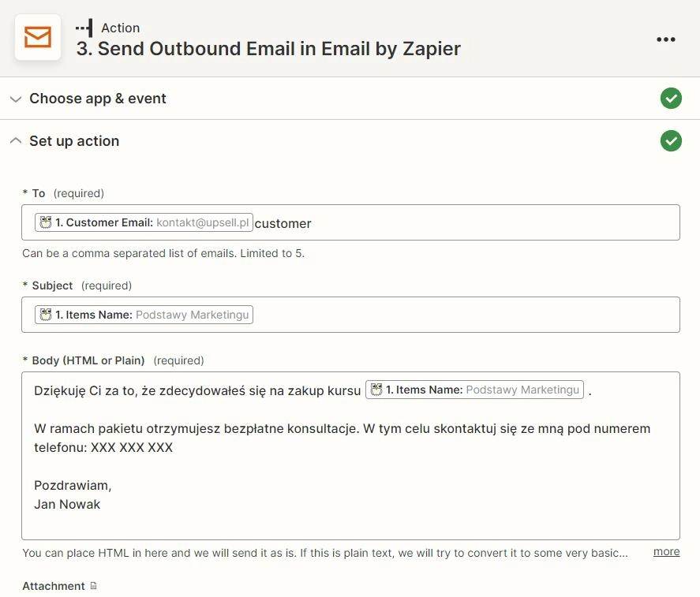The height and width of the screenshot is (597, 700).
Task: Click the orange Email by Zapier app icon
Action: (x=38, y=37)
